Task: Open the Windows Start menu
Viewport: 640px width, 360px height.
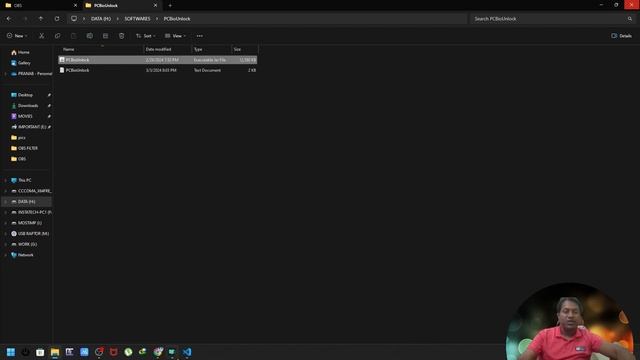Action: (x=11, y=352)
